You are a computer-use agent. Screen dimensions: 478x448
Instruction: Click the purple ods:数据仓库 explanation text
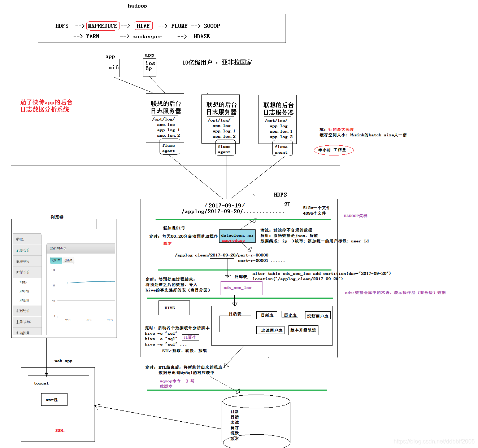pos(395,293)
